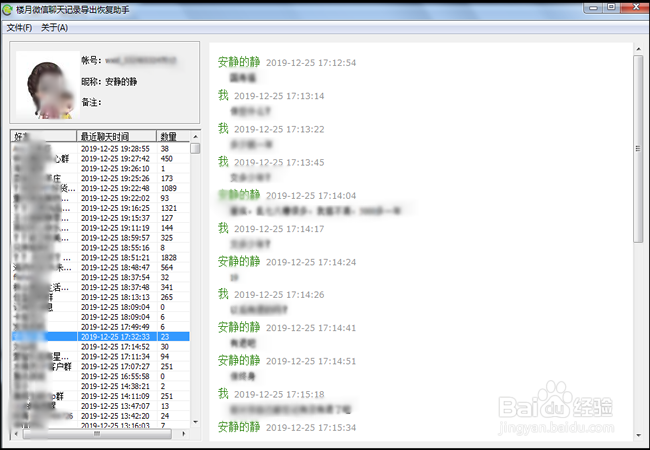The image size is (650, 450).
Task: Click message timestamp 2019-12-25 17:15:34
Action: (311, 427)
